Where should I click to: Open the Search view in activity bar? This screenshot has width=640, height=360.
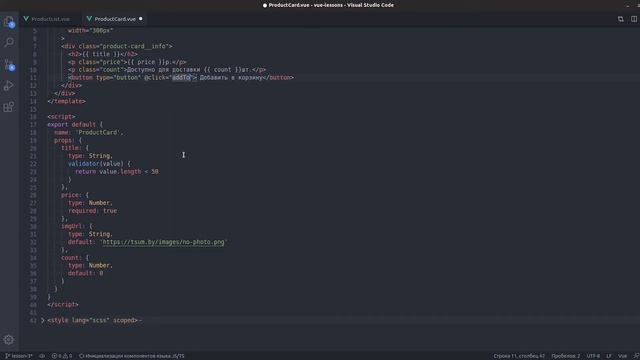(9, 42)
